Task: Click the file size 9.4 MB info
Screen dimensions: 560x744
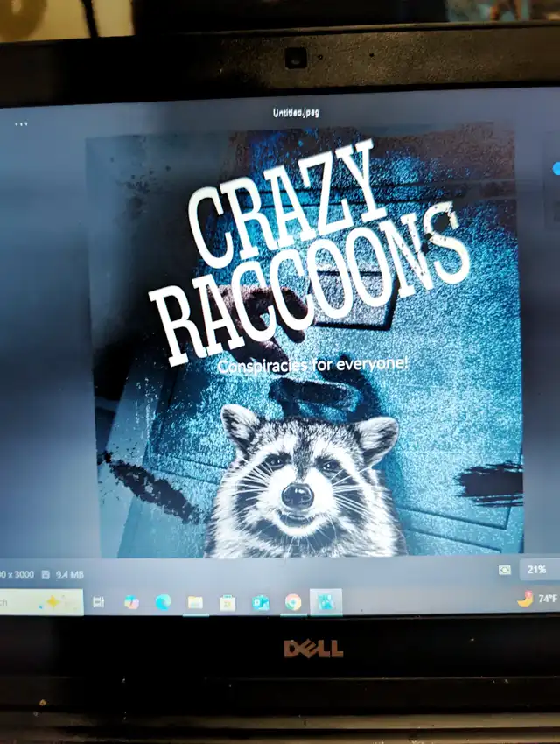Action: (70, 574)
